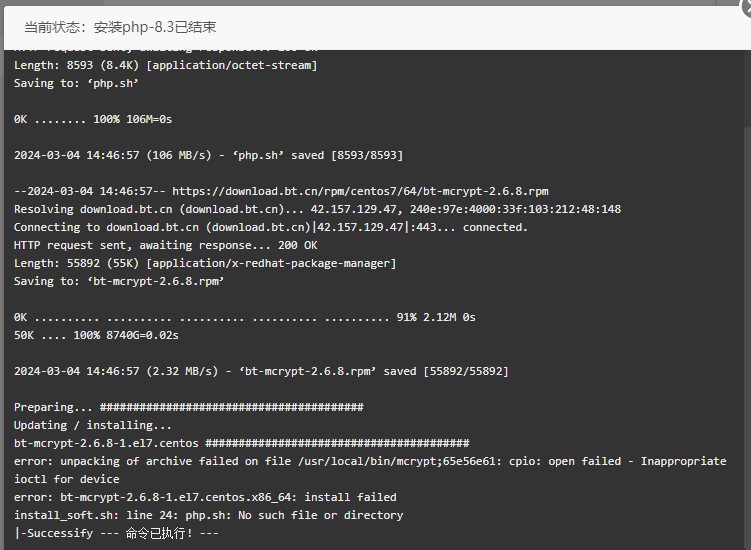Screen dimensions: 751x550
Task: Click the '50K .... 100% 8740G=0.02s' line
Action: [x=96, y=335]
